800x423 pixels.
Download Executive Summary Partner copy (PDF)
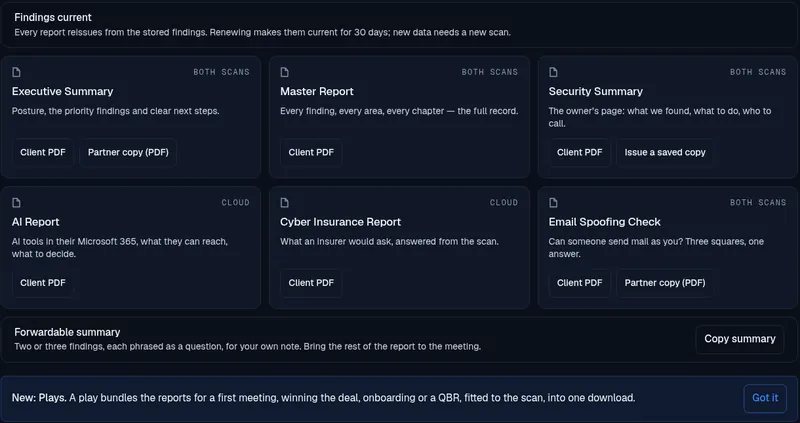[128, 153]
